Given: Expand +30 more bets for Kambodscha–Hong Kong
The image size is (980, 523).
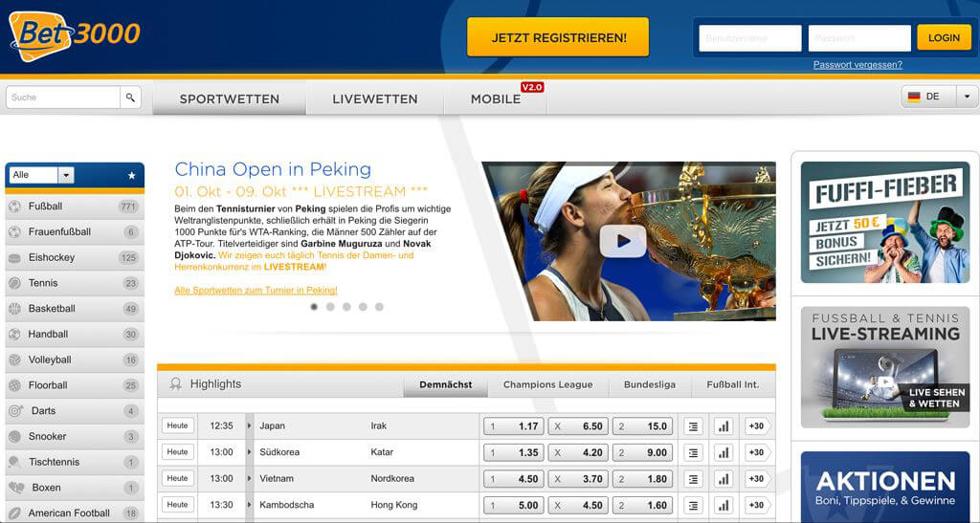Looking at the screenshot, I should 758,505.
